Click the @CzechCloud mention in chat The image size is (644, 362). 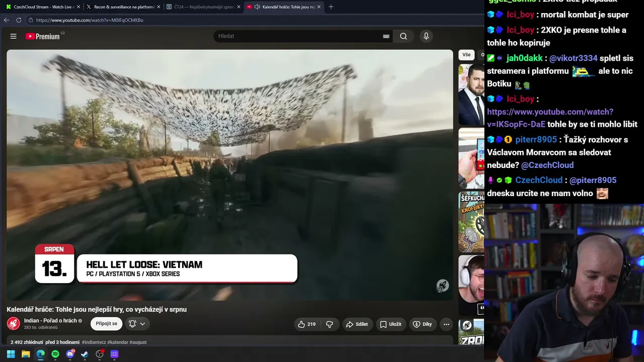click(x=547, y=165)
